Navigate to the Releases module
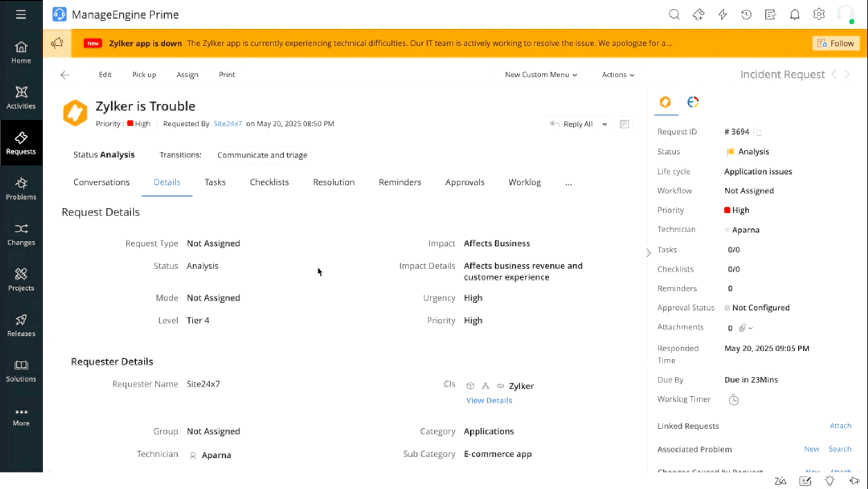This screenshot has width=868, height=489. pos(21,324)
